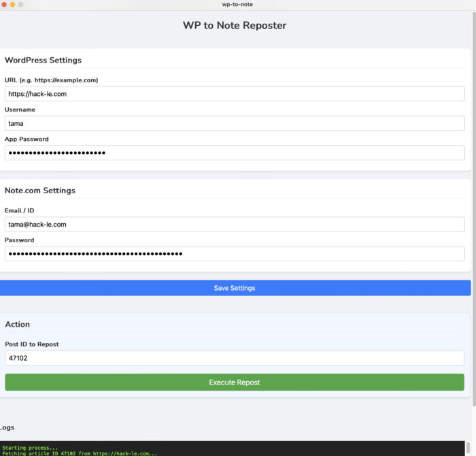Click the red close window button
This screenshot has height=456, width=476.
[4, 4]
